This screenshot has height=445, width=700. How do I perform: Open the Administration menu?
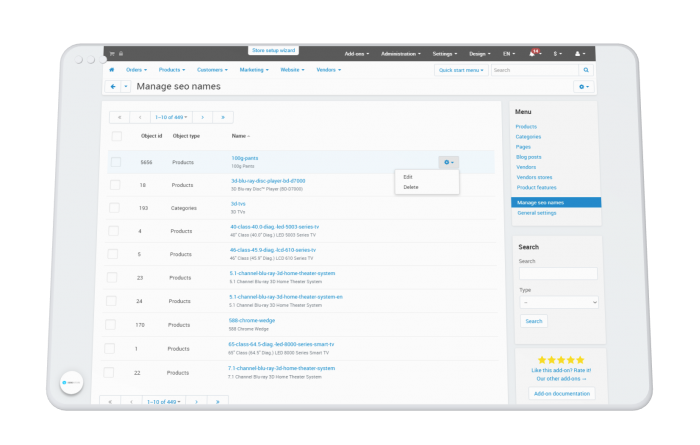[x=400, y=54]
